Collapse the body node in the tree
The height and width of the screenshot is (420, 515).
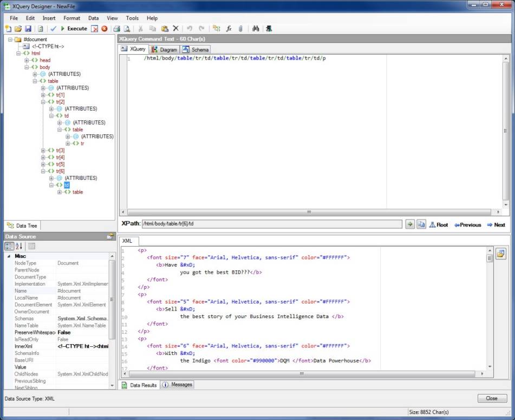[27, 67]
